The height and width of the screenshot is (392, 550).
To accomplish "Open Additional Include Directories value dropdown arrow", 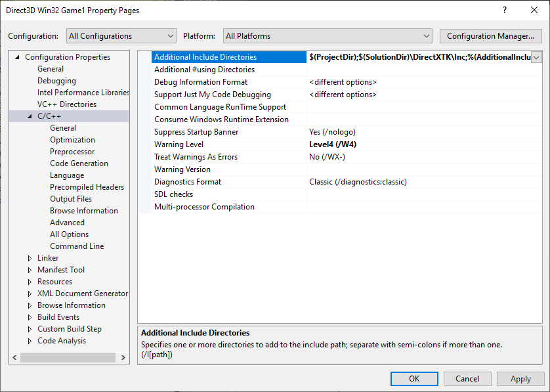I will 536,57.
